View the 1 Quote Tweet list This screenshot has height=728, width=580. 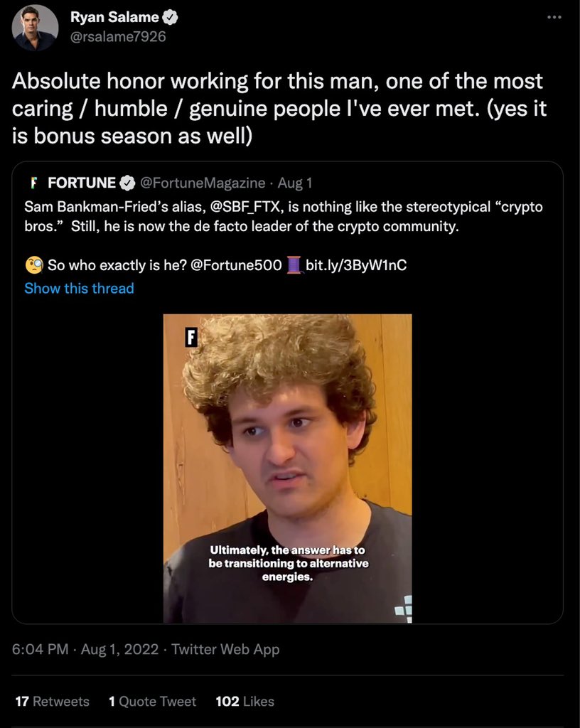click(x=152, y=701)
